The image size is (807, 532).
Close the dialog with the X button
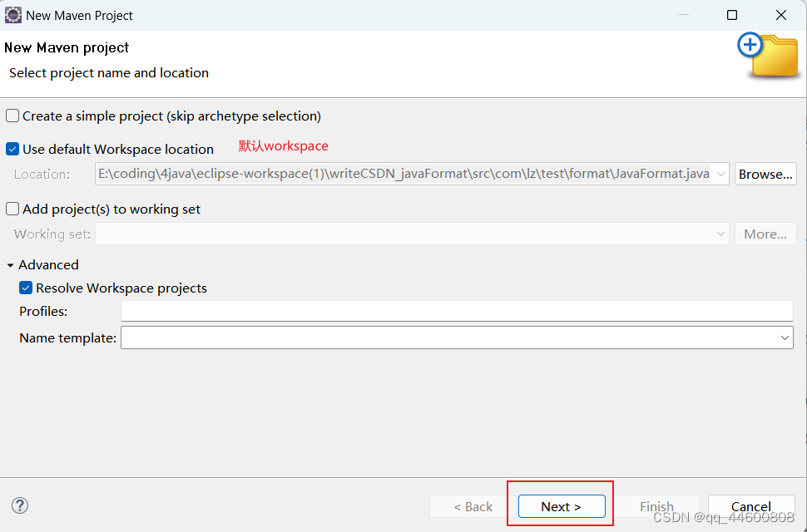780,16
